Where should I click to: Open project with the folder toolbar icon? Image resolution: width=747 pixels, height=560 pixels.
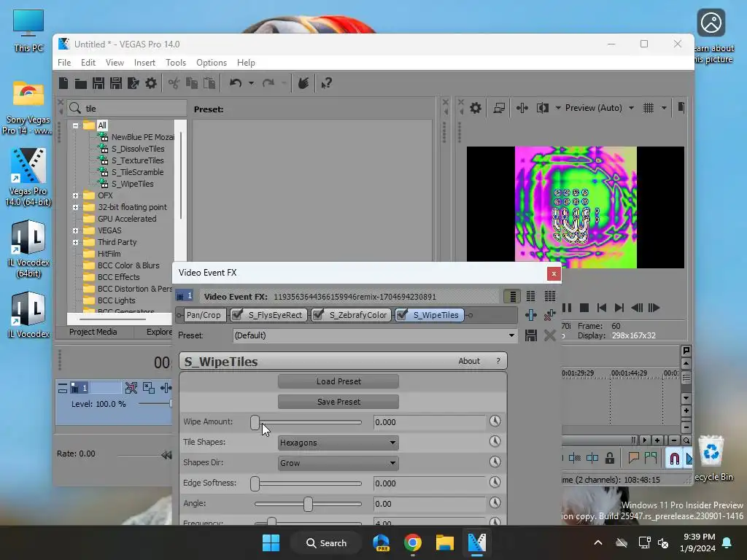coord(81,84)
